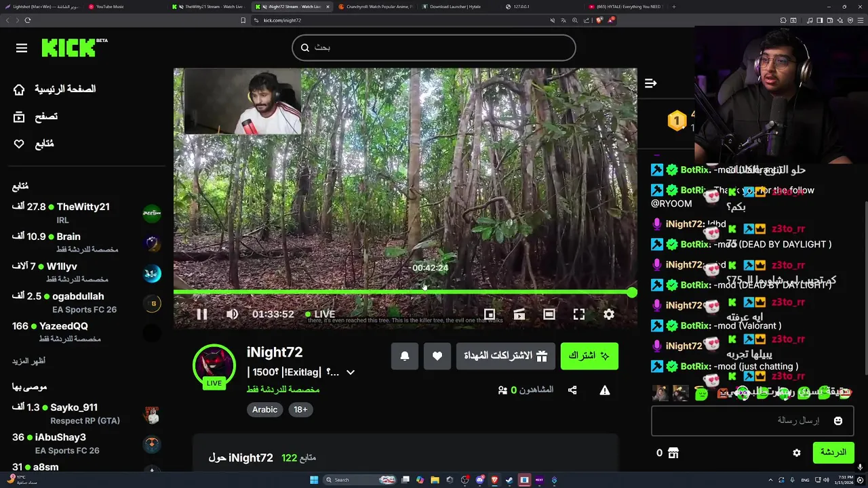This screenshot has height=488, width=868.
Task: Jump to LIVE in the player
Action: 320,314
